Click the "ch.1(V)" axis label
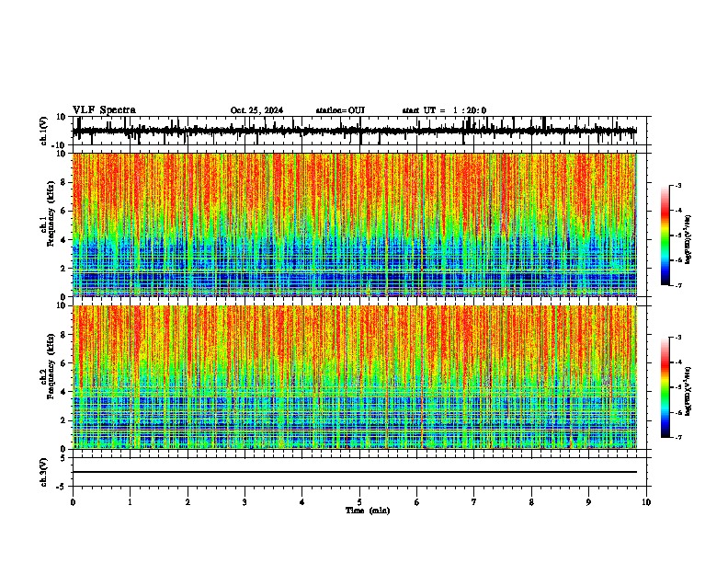The height and width of the screenshot is (563, 728). (44, 131)
